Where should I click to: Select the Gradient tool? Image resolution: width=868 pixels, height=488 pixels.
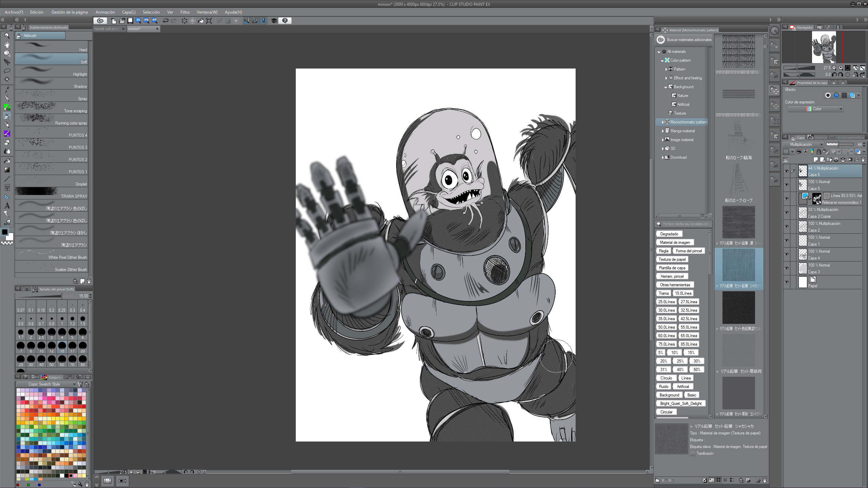[x=7, y=170]
